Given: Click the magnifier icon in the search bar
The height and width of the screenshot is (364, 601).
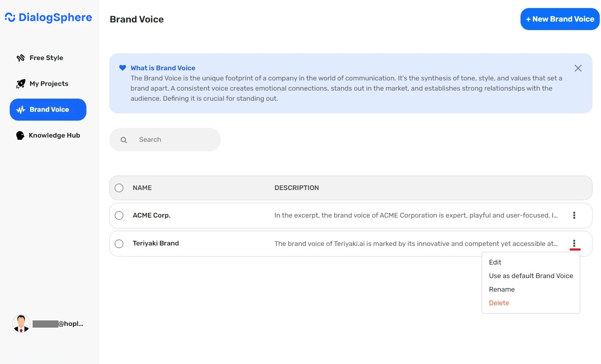Looking at the screenshot, I should (x=123, y=139).
